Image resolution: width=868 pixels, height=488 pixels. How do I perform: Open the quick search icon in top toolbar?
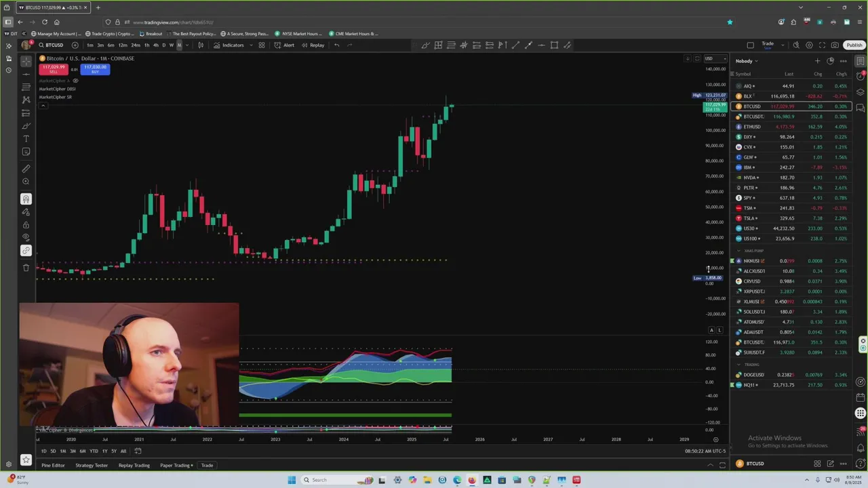point(796,45)
